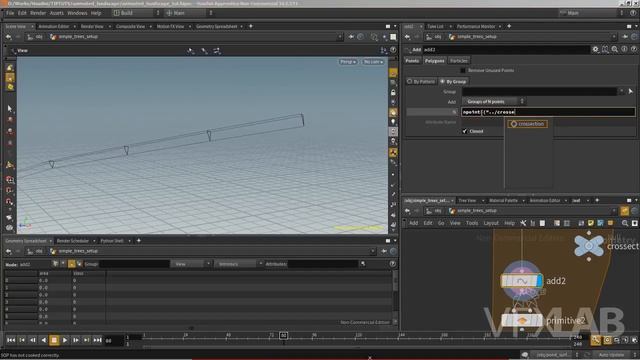Choose the crossection autocomplete suggestion
The width and height of the screenshot is (640, 360).
pos(528,124)
